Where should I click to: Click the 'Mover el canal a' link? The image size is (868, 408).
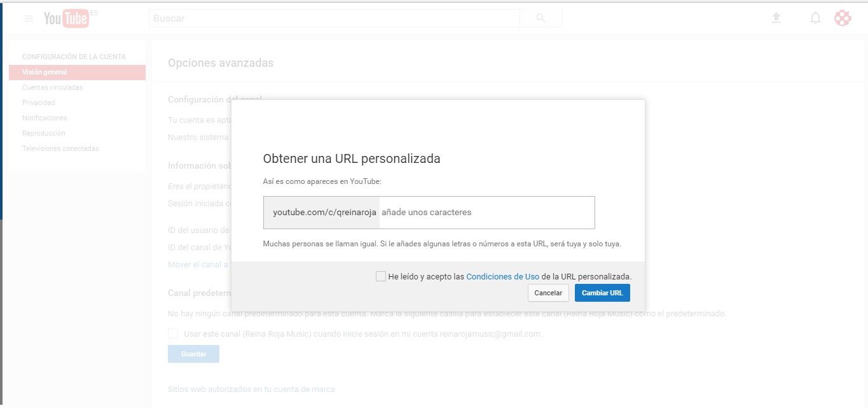tap(198, 264)
